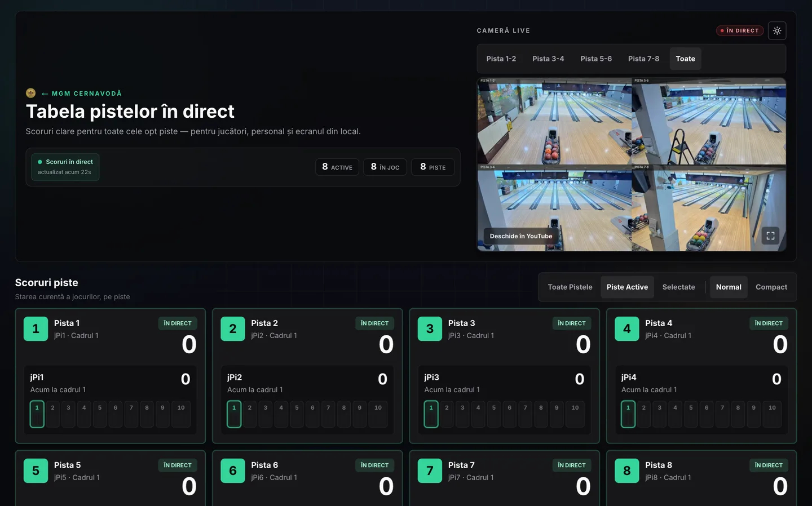Viewport: 812px width, 506px height.
Task: Click Pista 8 ÎN DIRECT badge
Action: tap(769, 465)
